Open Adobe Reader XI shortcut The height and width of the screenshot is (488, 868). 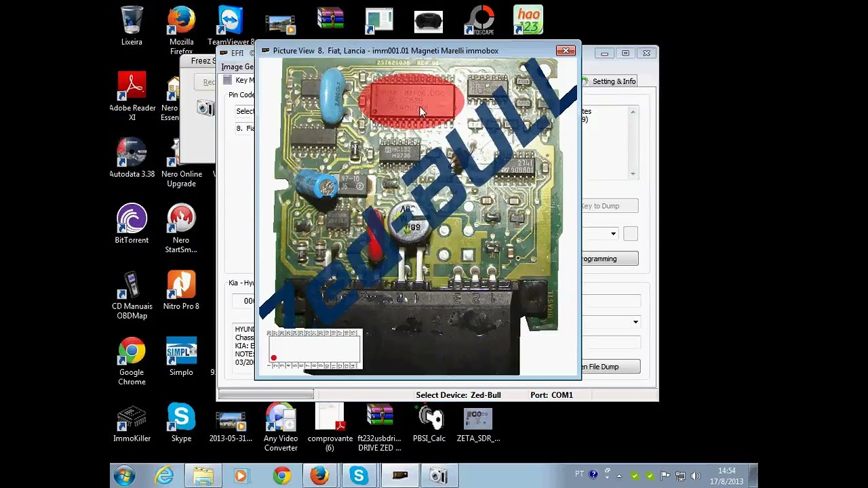click(132, 96)
